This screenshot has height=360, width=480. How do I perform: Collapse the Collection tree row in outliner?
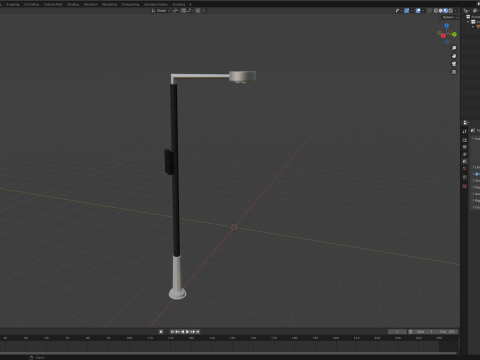(468, 22)
